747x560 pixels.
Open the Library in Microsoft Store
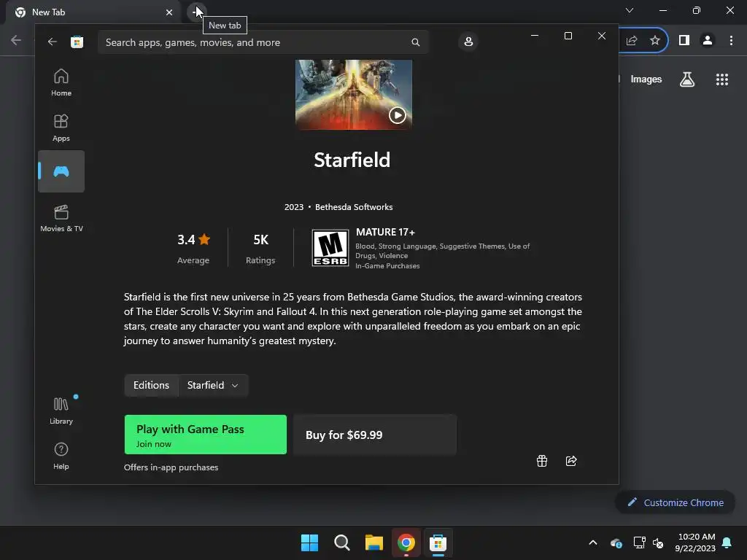click(x=61, y=411)
